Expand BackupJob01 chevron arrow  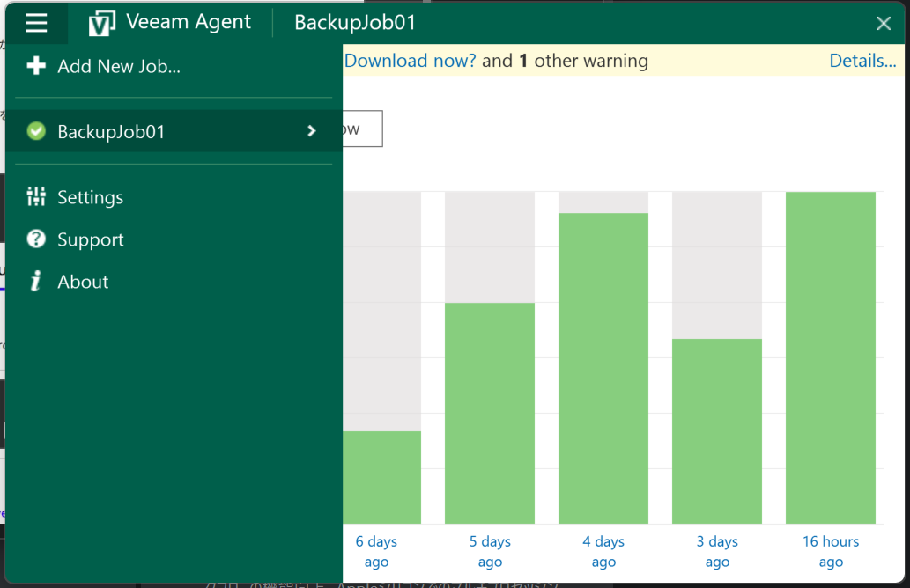(312, 131)
